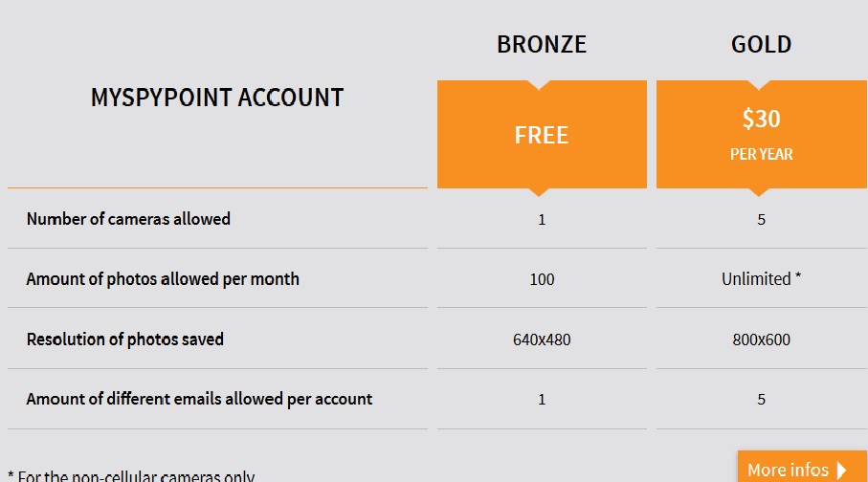Click the non-cellular cameras footnote text
The image size is (868, 482).
click(x=132, y=475)
